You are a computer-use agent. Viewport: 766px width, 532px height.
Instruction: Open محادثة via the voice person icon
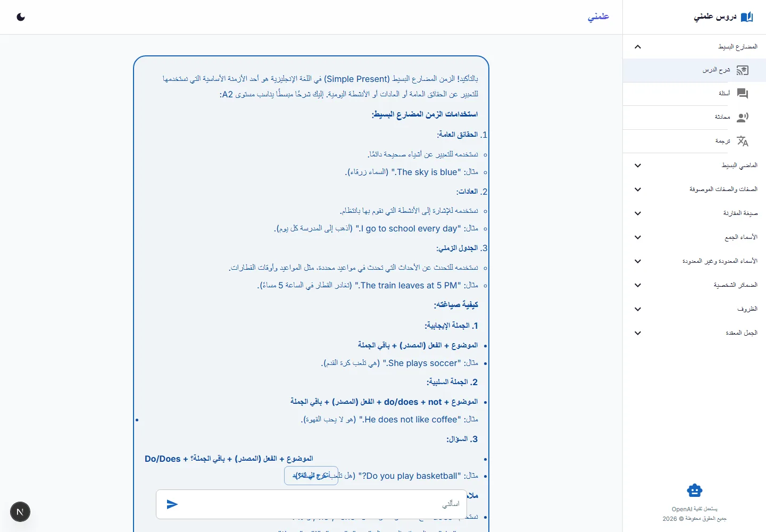743,118
